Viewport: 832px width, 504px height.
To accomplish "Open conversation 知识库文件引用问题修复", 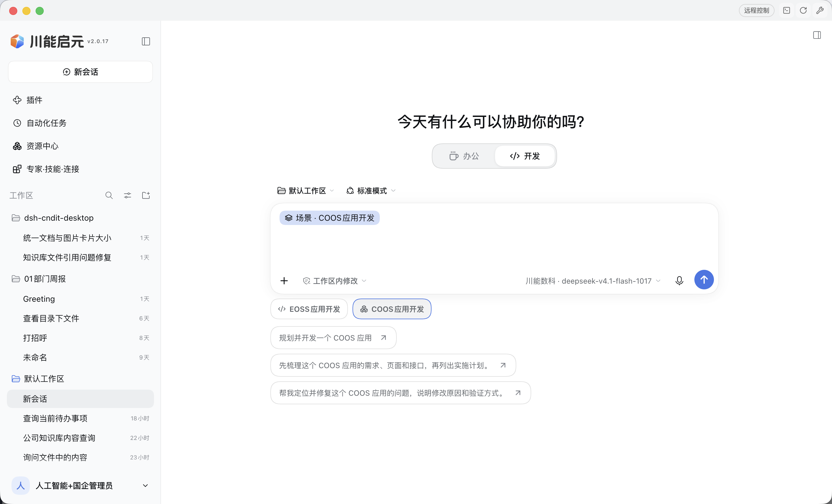I will [x=80, y=257].
